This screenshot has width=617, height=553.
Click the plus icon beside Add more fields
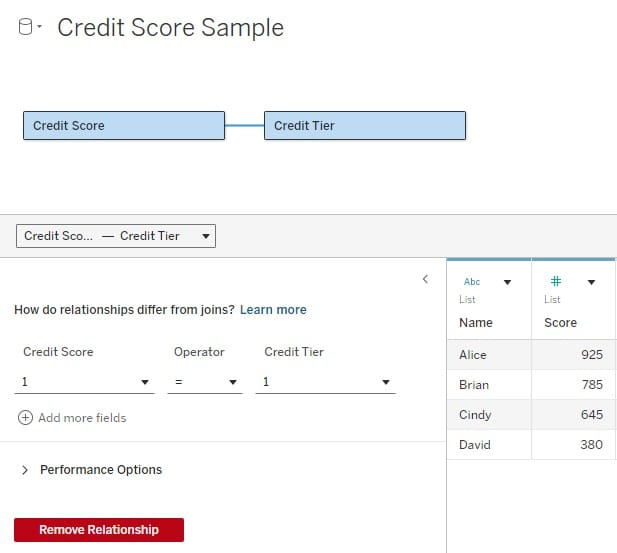coord(25,418)
